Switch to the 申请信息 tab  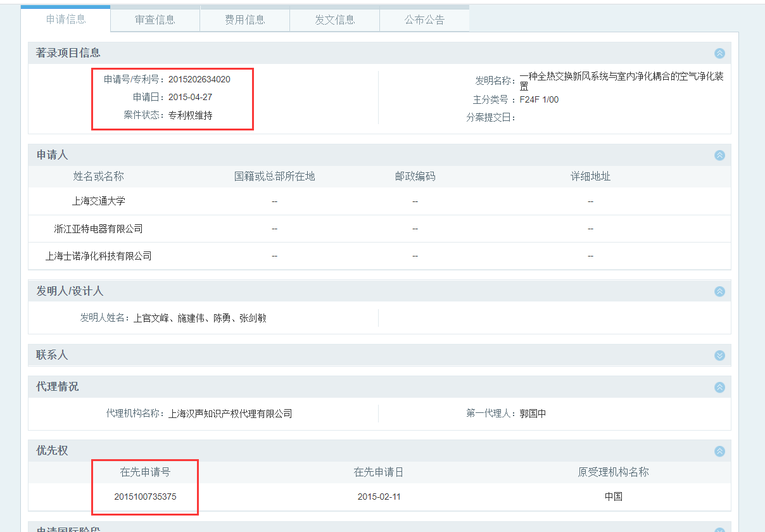point(66,19)
